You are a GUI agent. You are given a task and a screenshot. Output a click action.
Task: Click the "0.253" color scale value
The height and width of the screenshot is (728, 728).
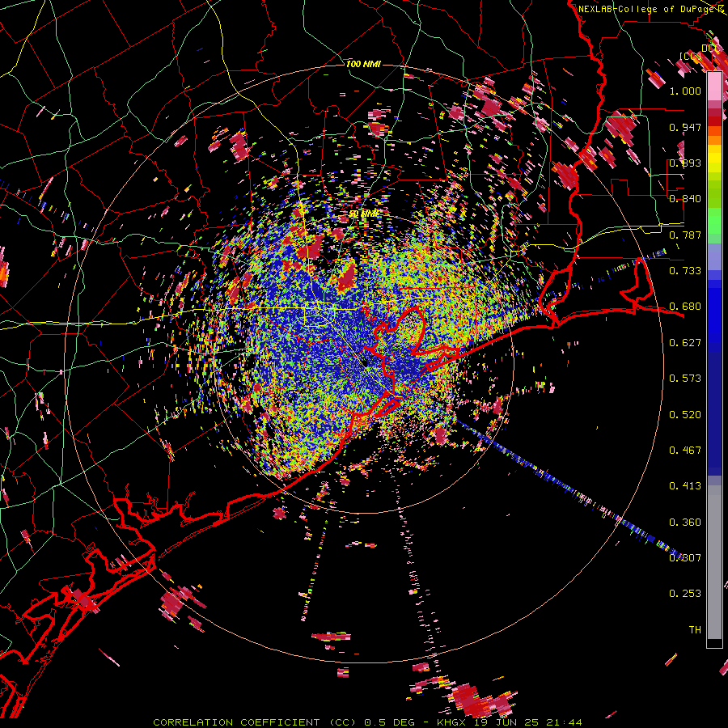click(685, 594)
